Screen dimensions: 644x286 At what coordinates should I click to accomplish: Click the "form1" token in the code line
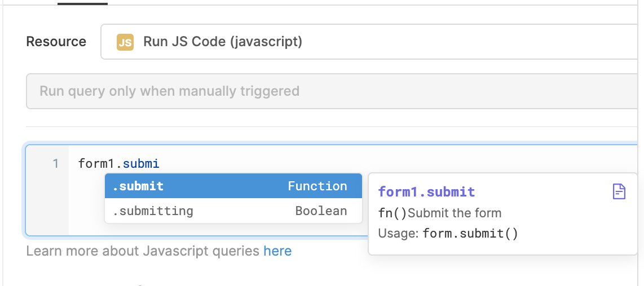click(98, 164)
